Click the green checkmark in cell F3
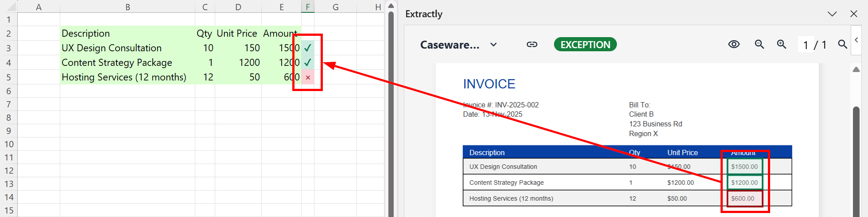 (x=308, y=48)
